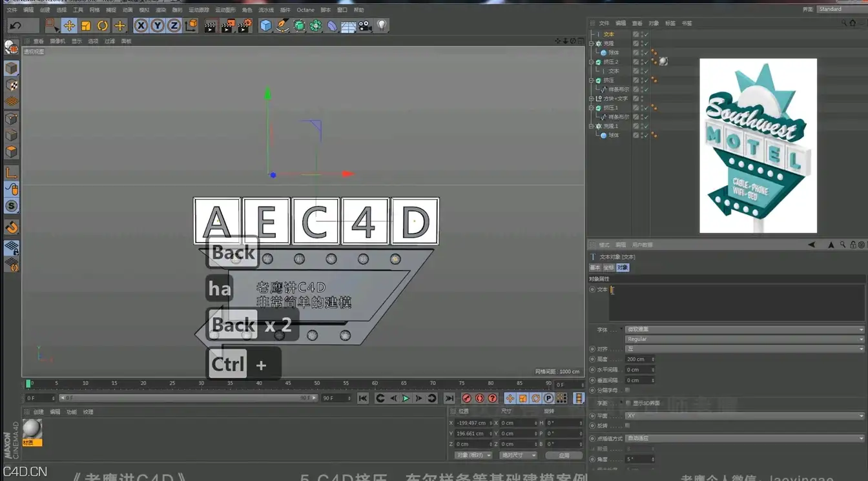Open the Object Manager 标签 menu
The image size is (868, 481).
click(x=670, y=23)
